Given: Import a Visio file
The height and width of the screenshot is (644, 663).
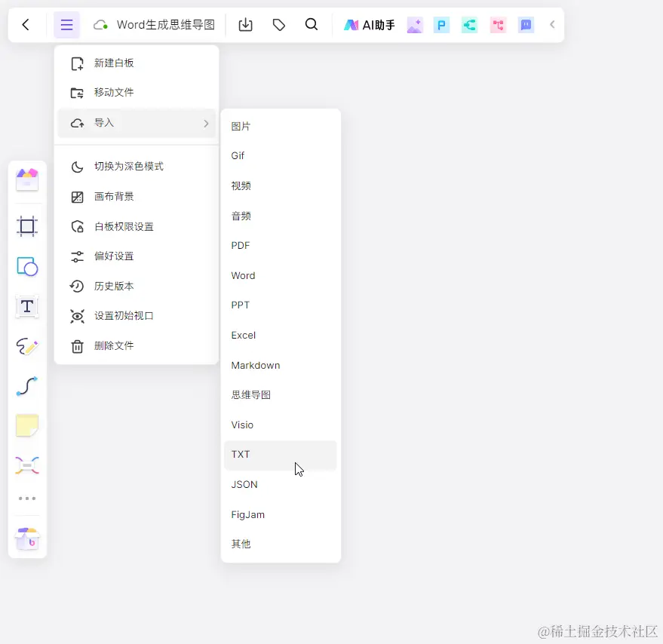Looking at the screenshot, I should tap(281, 425).
